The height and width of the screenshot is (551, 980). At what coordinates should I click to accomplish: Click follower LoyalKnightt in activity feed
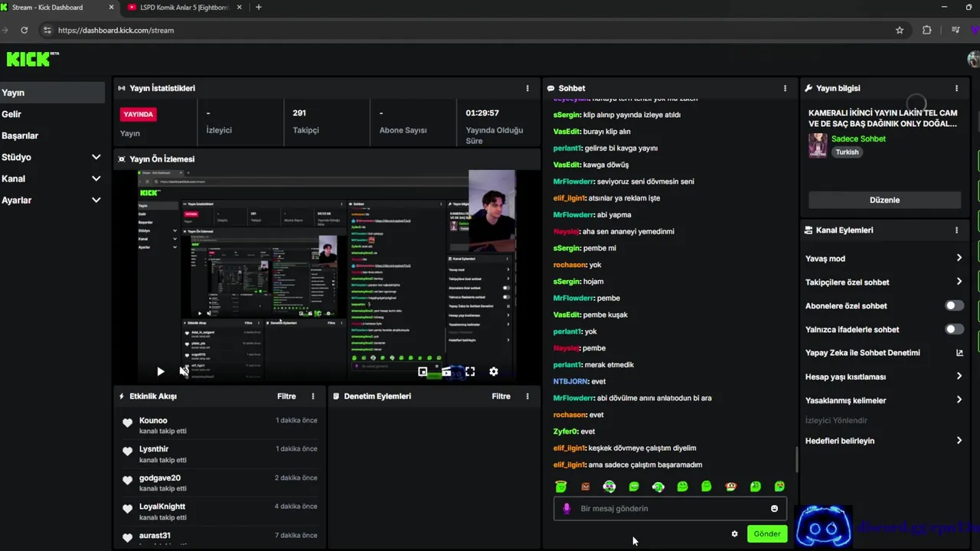(x=162, y=507)
